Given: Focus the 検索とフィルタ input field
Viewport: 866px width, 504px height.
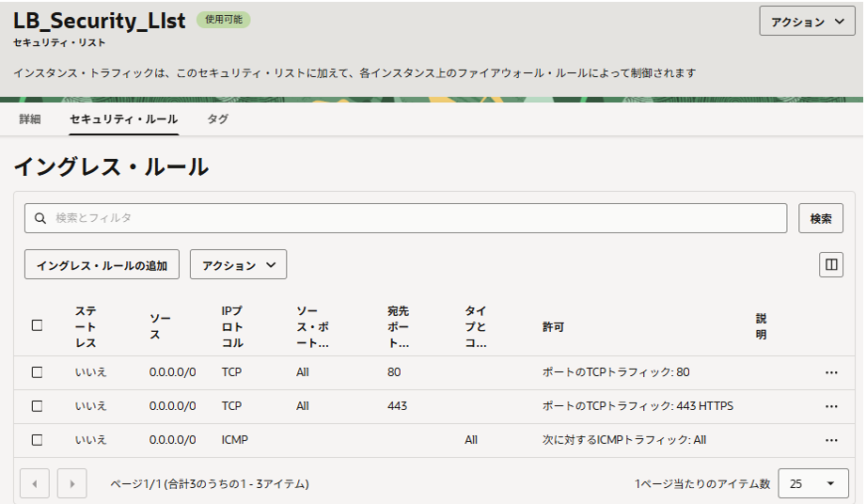Looking at the screenshot, I should click(414, 218).
